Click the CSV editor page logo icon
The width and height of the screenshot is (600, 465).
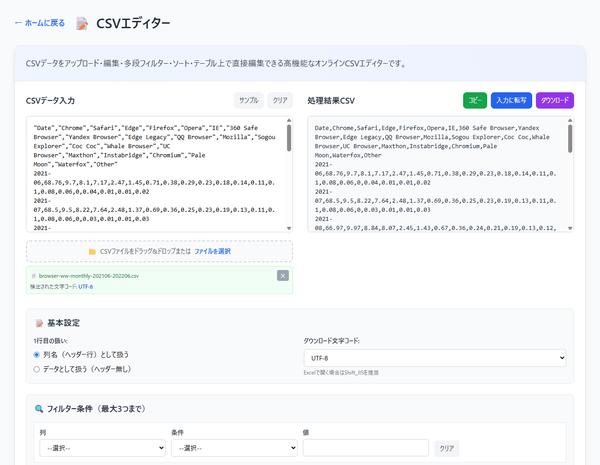tap(82, 23)
